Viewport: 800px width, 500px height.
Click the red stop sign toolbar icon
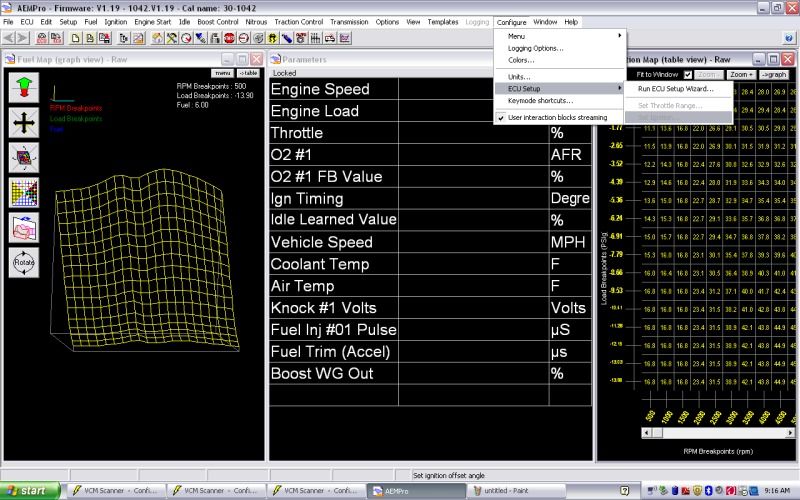(x=230, y=38)
